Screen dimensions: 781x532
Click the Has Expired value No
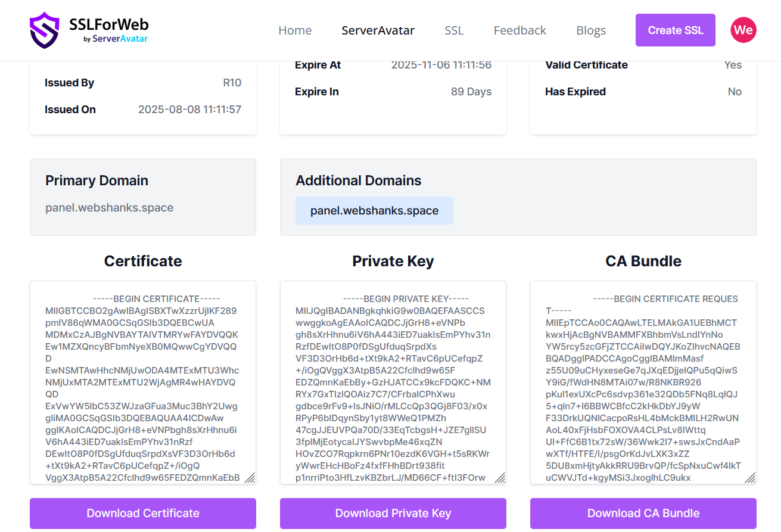tap(735, 92)
